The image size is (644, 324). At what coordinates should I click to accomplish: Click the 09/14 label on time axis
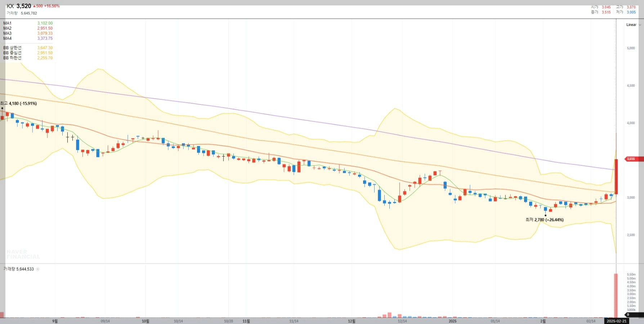105,321
